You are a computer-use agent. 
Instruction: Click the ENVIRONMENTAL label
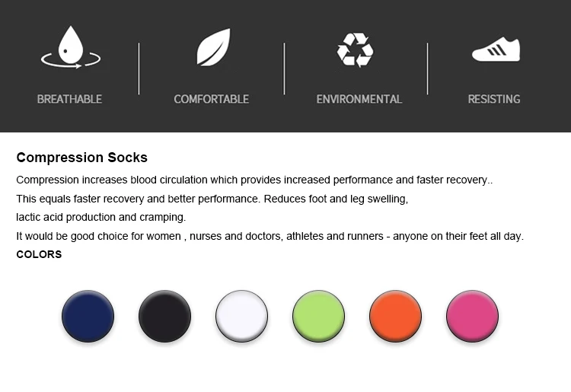click(x=359, y=99)
